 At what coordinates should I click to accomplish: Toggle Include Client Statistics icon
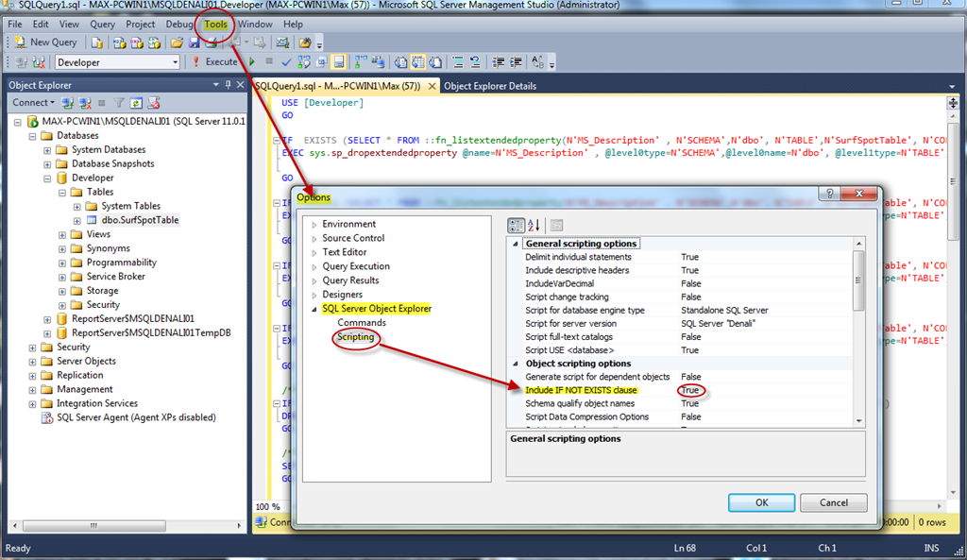tap(378, 61)
